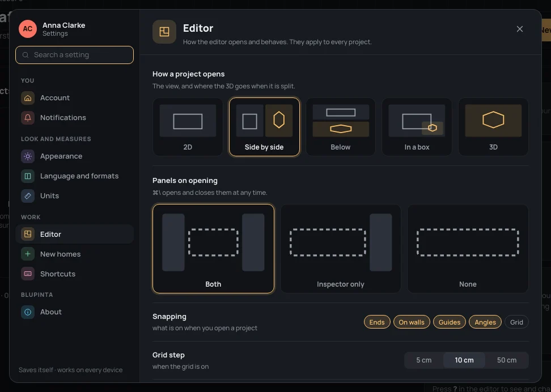This screenshot has width=551, height=392.
Task: Enable Grid snapping chip
Action: click(516, 322)
